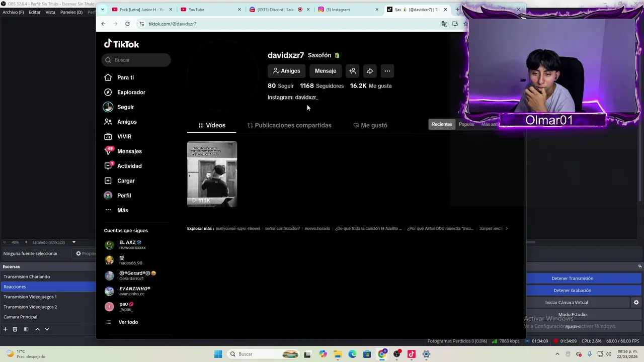Send a Mensaje to davidxzr7
The height and width of the screenshot is (362, 644).
point(326,71)
